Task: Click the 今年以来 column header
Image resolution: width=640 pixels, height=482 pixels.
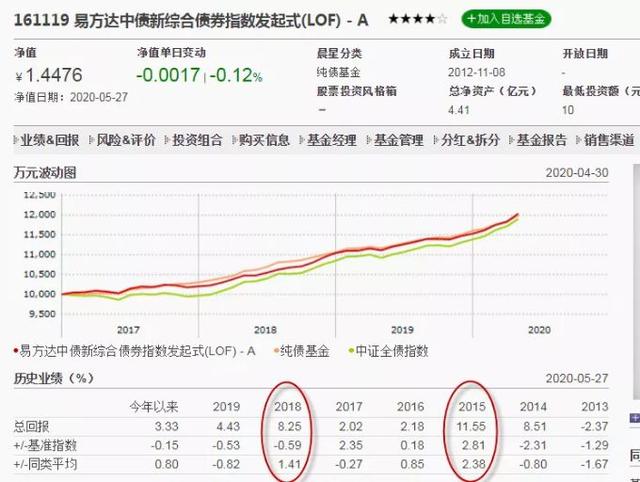Action: 154,406
